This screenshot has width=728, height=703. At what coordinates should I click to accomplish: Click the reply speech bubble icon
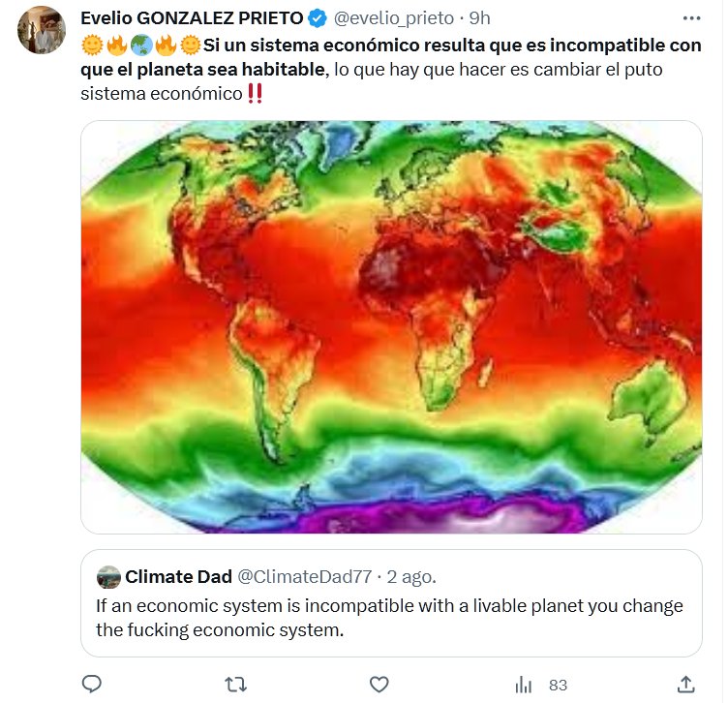coord(92,684)
